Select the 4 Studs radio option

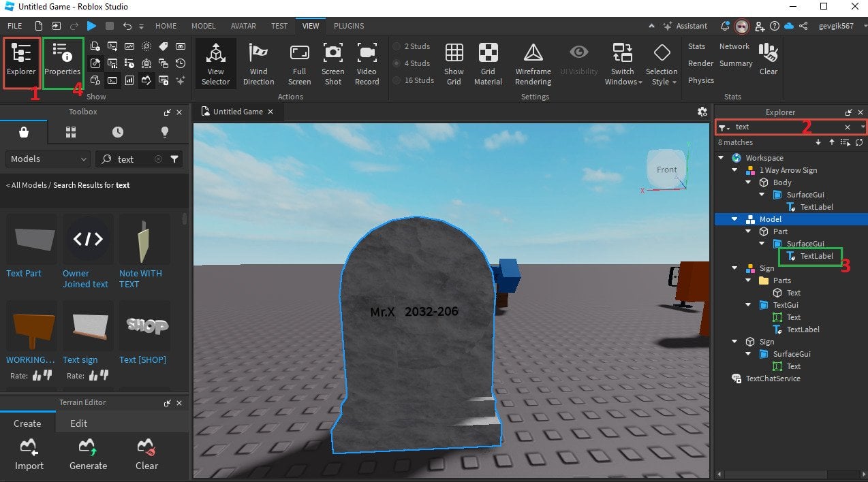[x=412, y=63]
